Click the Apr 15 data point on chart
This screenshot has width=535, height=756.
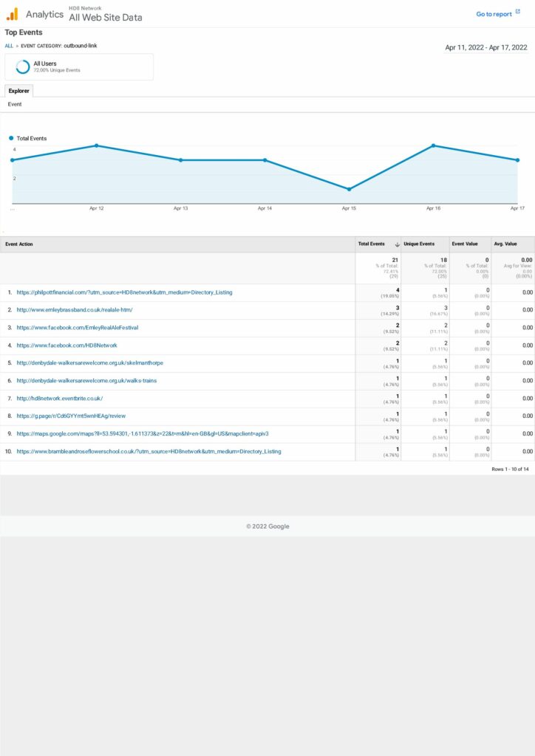(x=349, y=190)
